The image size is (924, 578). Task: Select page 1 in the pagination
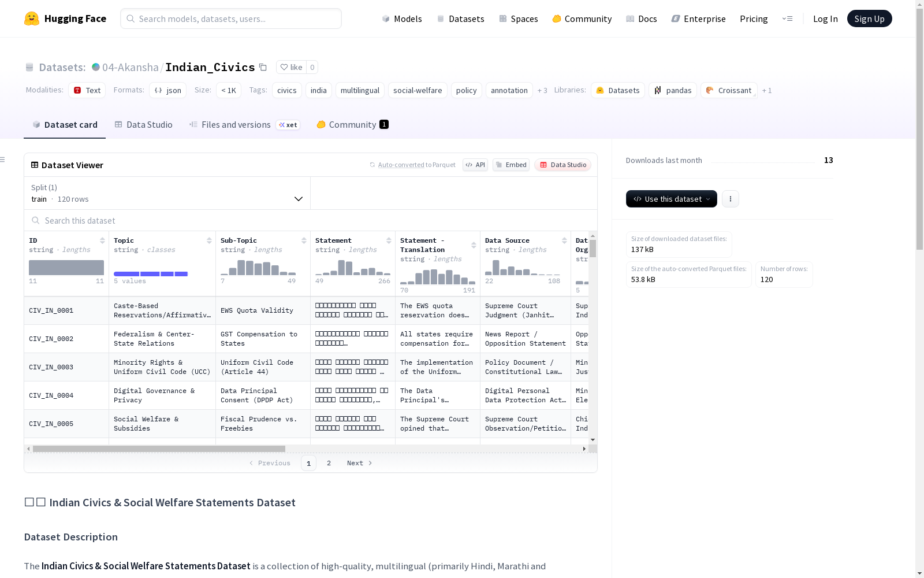(x=308, y=463)
